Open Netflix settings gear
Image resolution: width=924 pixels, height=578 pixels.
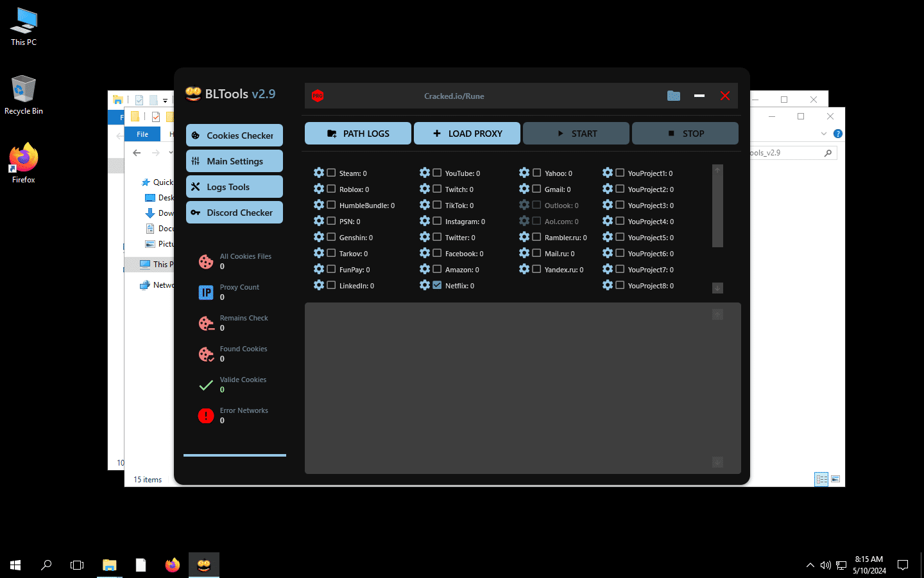click(x=425, y=285)
